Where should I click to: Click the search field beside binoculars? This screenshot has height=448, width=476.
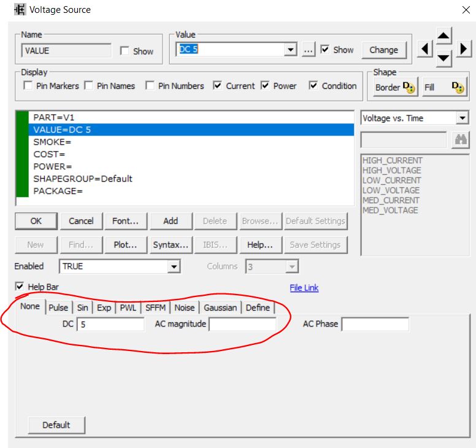(404, 140)
